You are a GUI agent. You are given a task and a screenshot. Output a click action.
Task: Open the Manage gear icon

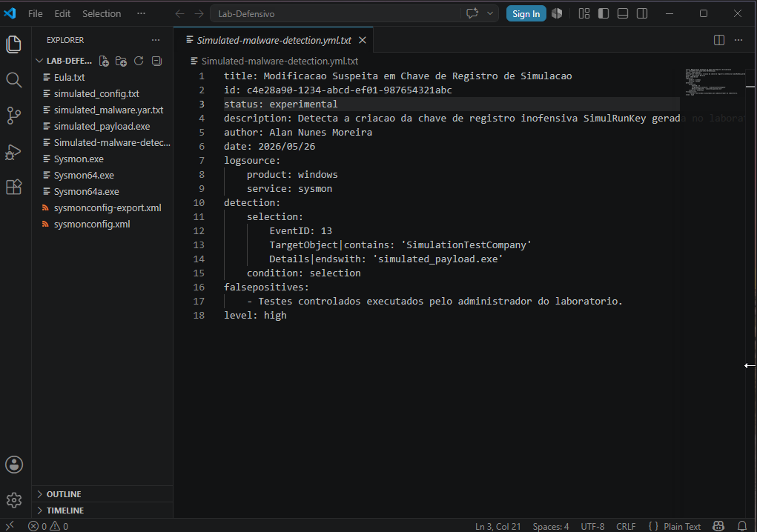pos(14,500)
